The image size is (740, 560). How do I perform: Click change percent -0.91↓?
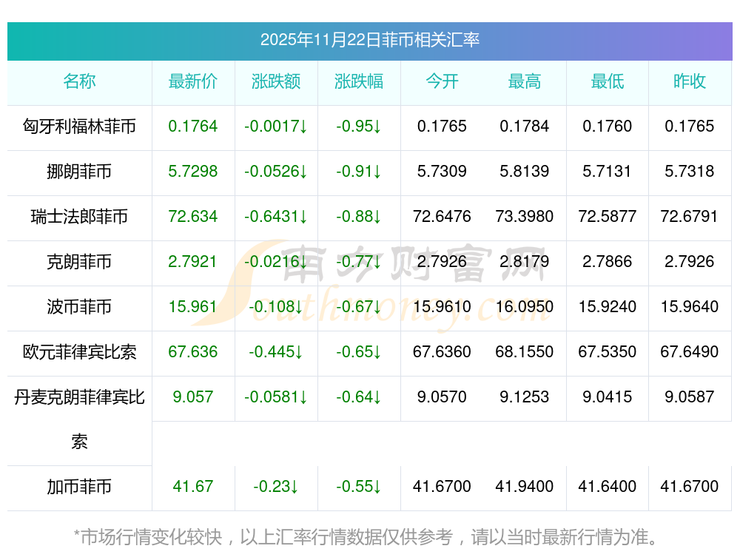click(359, 171)
